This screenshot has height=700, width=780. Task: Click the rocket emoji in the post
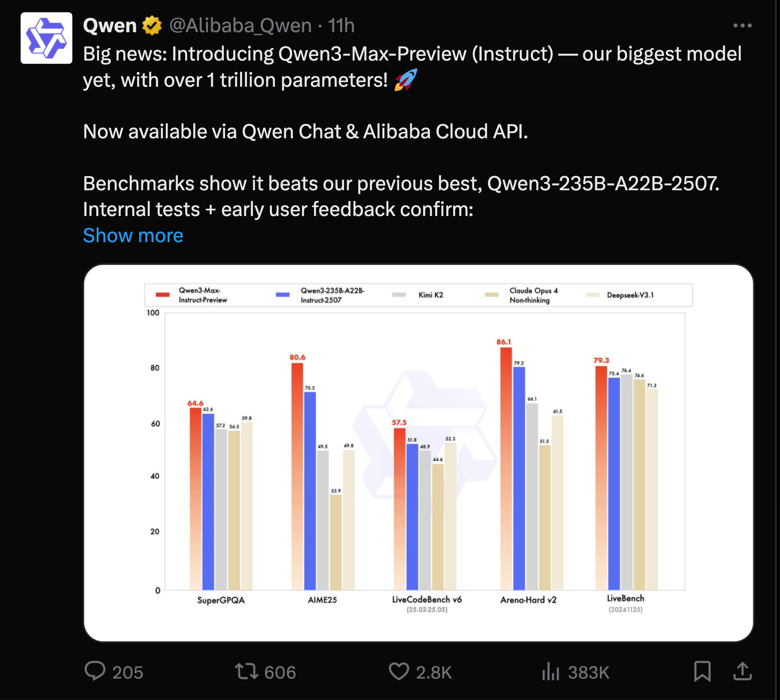coord(405,80)
